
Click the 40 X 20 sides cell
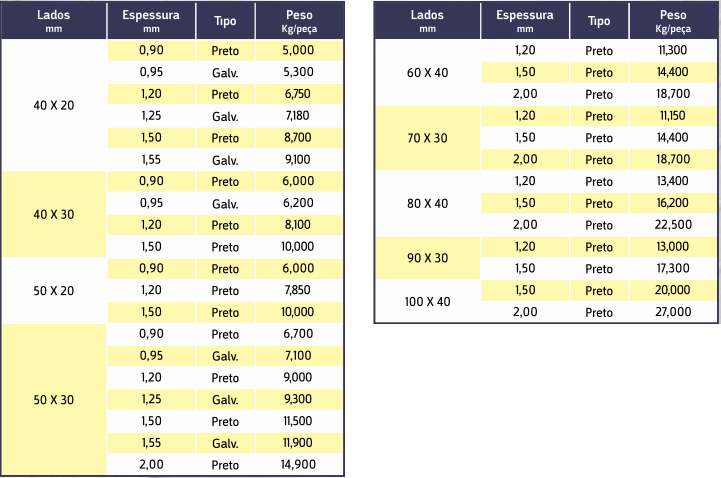pos(54,105)
